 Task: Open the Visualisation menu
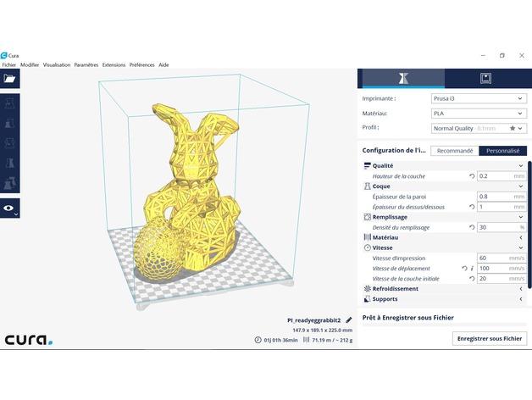[x=57, y=65]
